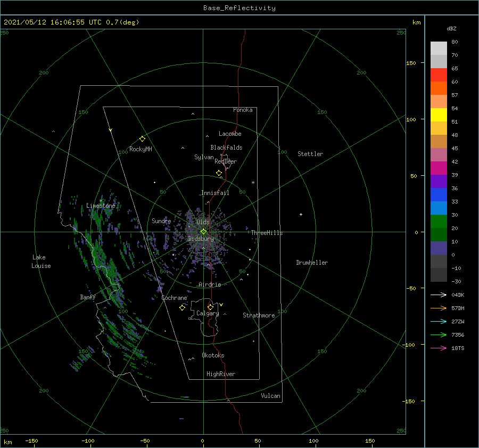Pick the red swatch in dBZ scale
Viewport: 479px width, 448px height.
(x=439, y=75)
